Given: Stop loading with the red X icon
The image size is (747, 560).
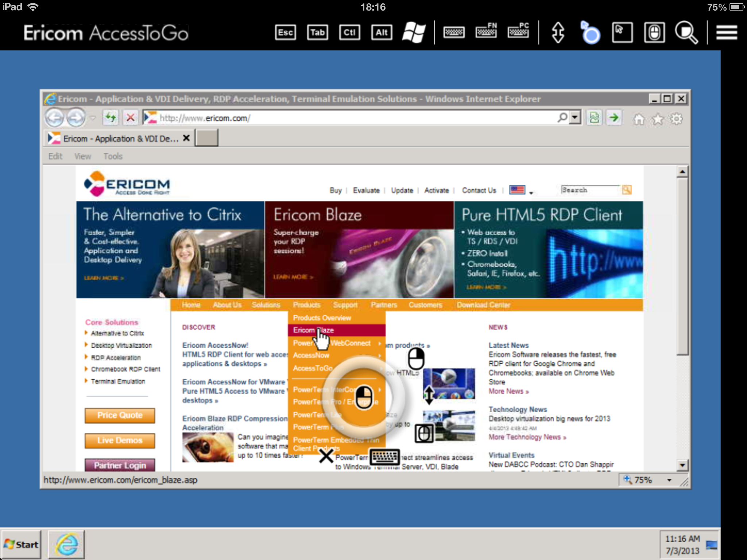Looking at the screenshot, I should click(x=130, y=118).
